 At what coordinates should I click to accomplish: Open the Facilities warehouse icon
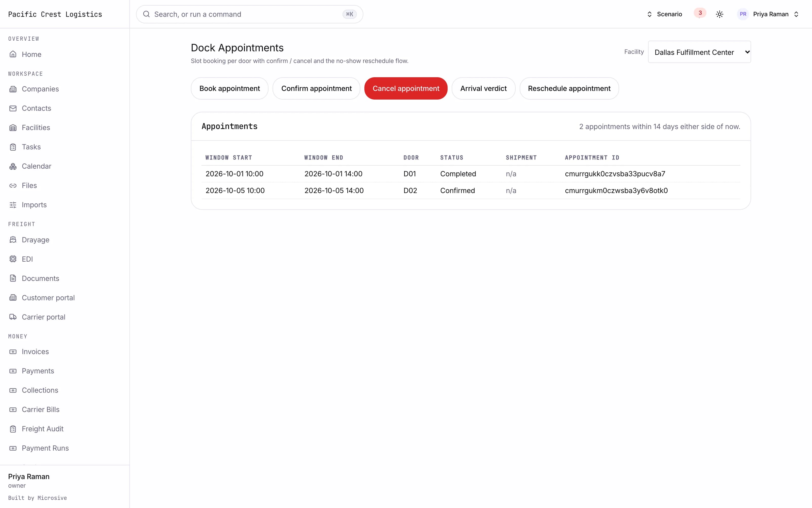point(13,128)
